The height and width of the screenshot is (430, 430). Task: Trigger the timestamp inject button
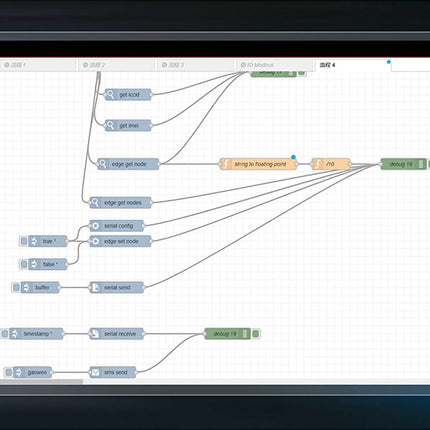click(x=5, y=334)
